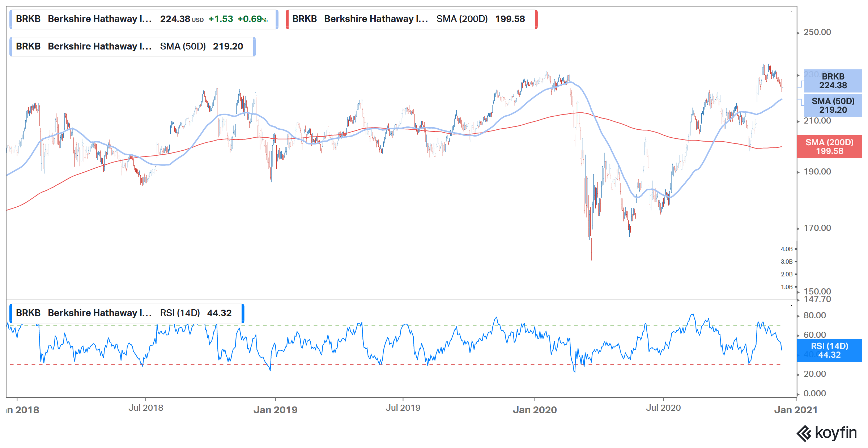The height and width of the screenshot is (448, 868).
Task: Click the 170.00 price axis label
Action: (817, 228)
